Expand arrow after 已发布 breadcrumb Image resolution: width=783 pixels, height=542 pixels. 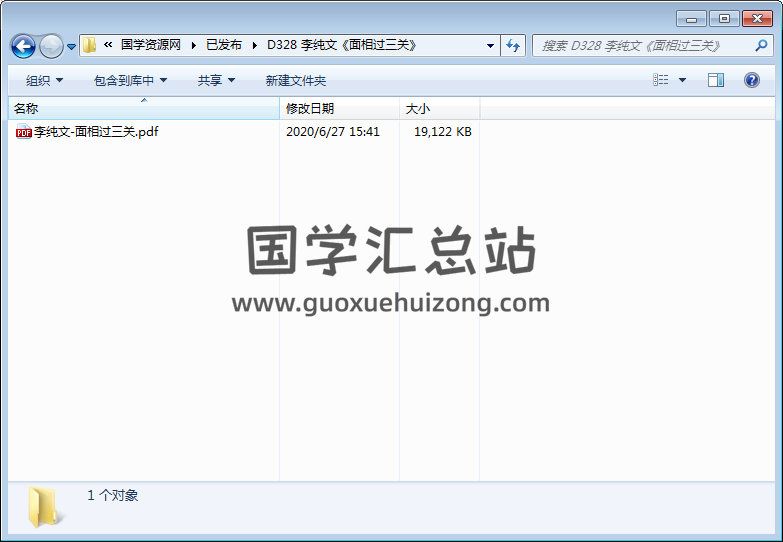[x=255, y=45]
